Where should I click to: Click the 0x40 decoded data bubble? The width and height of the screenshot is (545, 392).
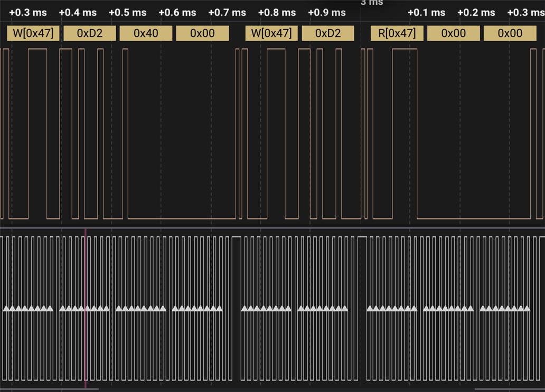tap(146, 33)
